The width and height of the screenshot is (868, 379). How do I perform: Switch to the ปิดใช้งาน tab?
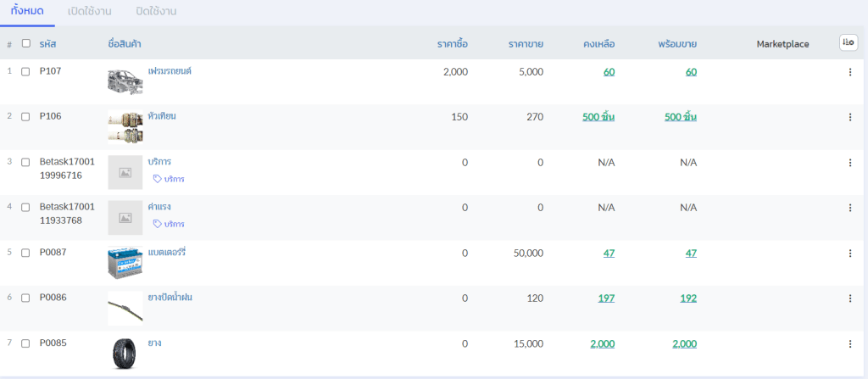click(x=156, y=12)
